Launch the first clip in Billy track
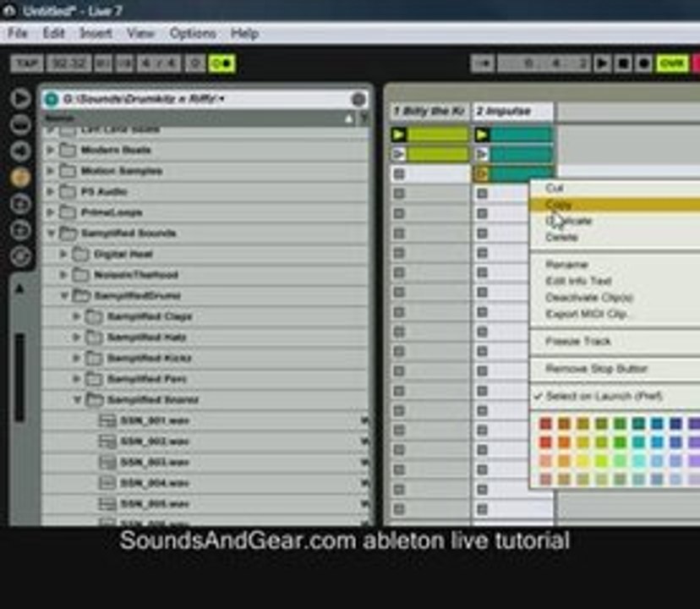This screenshot has width=700, height=609. point(399,134)
